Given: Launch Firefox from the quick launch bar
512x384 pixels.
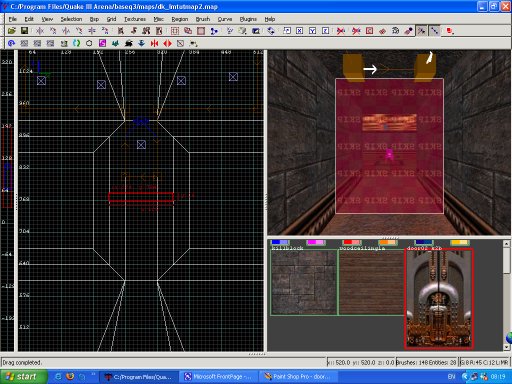Looking at the screenshot, I should pyautogui.click(x=70, y=377).
